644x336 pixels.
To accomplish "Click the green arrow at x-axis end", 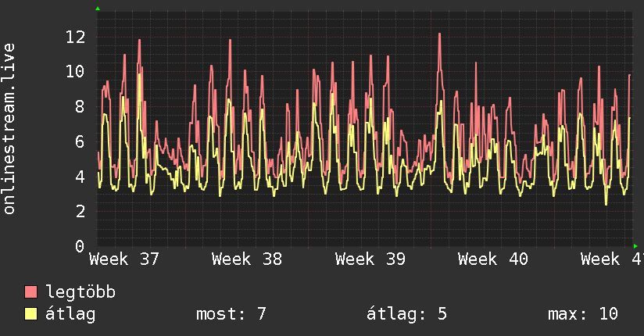I will [635, 246].
